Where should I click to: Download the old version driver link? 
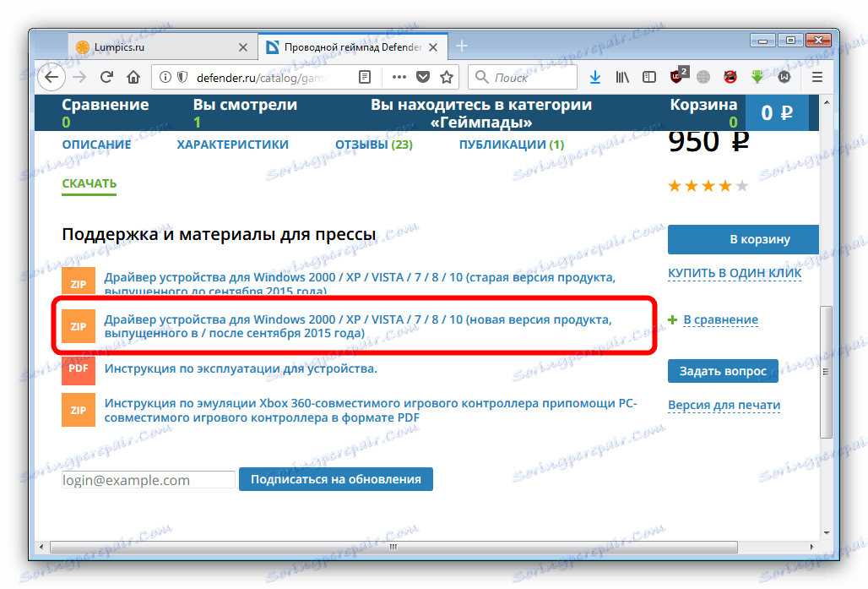pyautogui.click(x=360, y=283)
